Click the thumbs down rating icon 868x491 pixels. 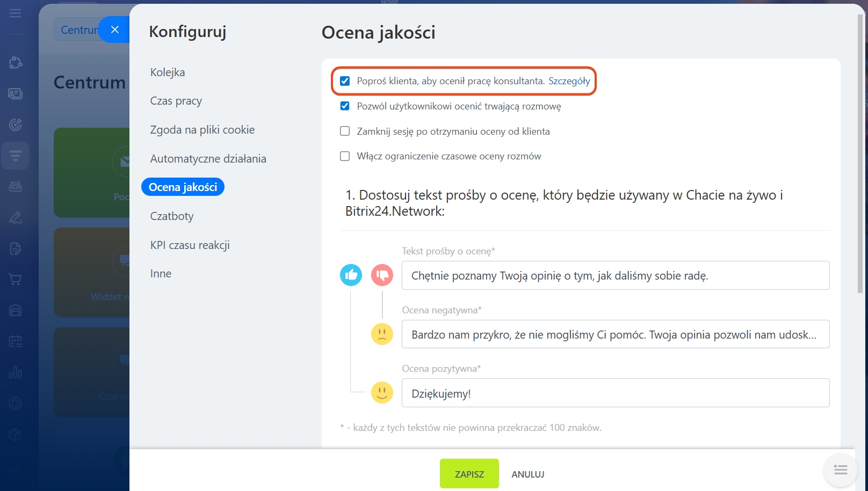pos(382,275)
